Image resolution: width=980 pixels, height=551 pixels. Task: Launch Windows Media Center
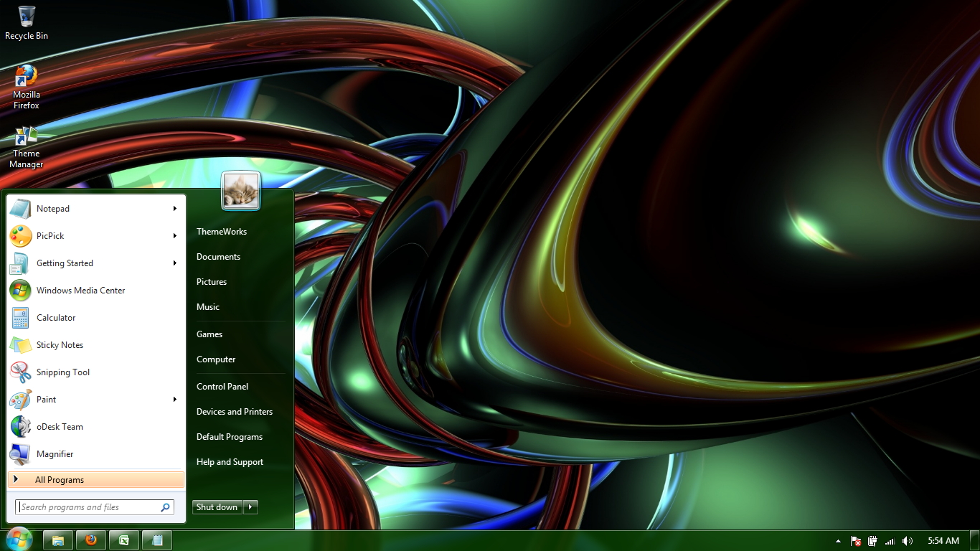(81, 291)
